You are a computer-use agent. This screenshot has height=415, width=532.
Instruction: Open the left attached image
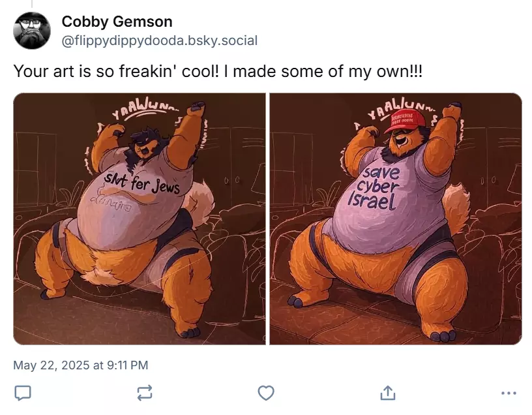point(140,219)
